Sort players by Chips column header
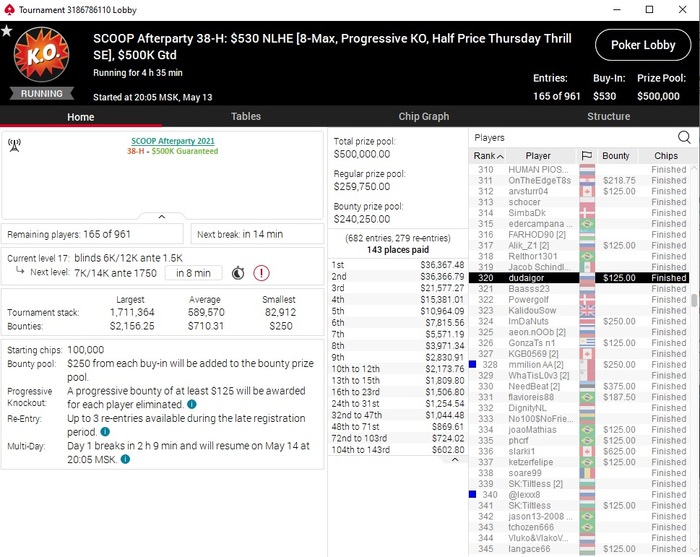 [x=666, y=156]
